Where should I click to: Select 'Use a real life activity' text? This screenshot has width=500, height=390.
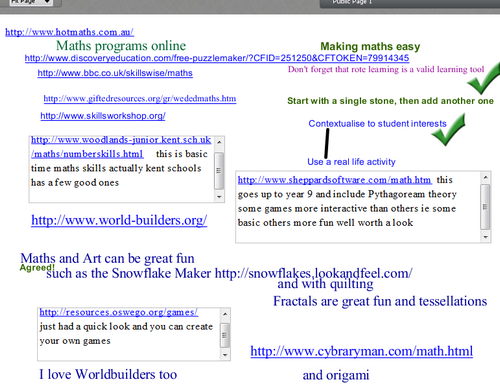[351, 162]
